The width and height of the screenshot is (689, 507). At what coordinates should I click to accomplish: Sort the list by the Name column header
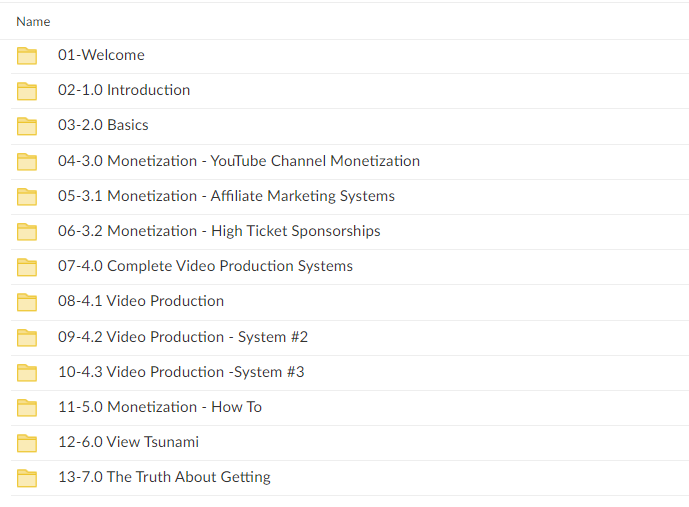click(x=33, y=22)
